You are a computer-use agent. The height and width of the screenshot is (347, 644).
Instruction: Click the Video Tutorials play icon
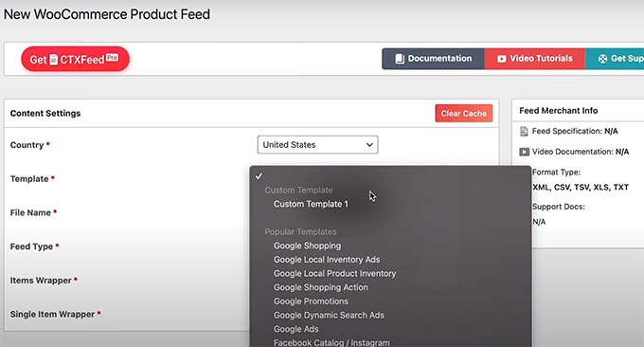[x=502, y=59]
